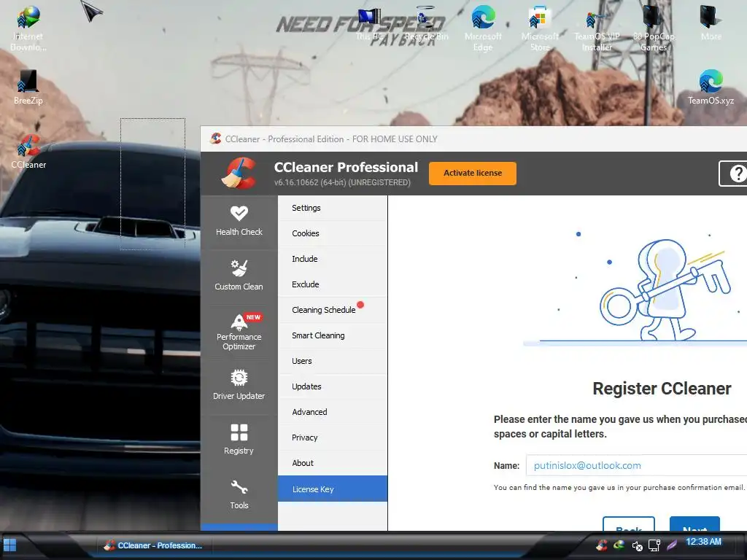Click the muted volume tray icon

coord(637,545)
